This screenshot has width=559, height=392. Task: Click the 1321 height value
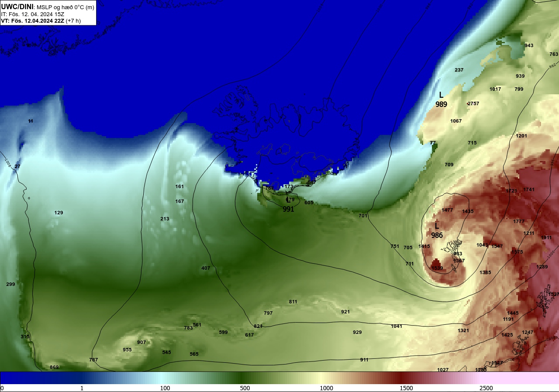coord(463,330)
